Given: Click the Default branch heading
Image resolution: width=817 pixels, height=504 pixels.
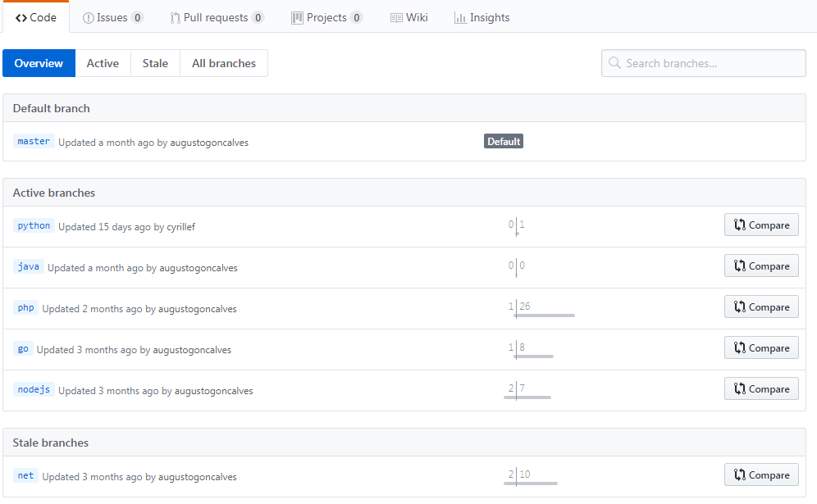Looking at the screenshot, I should (x=51, y=108).
